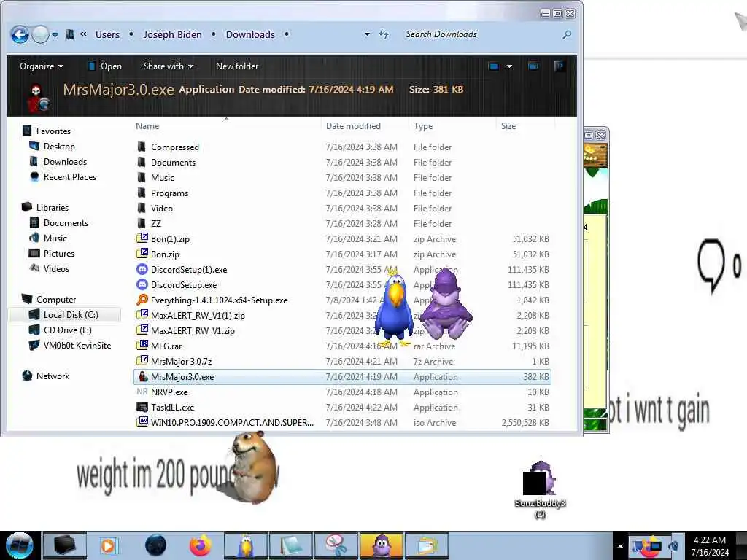Open the recent locations dropdown arrow
Image resolution: width=747 pixels, height=560 pixels.
point(55,35)
